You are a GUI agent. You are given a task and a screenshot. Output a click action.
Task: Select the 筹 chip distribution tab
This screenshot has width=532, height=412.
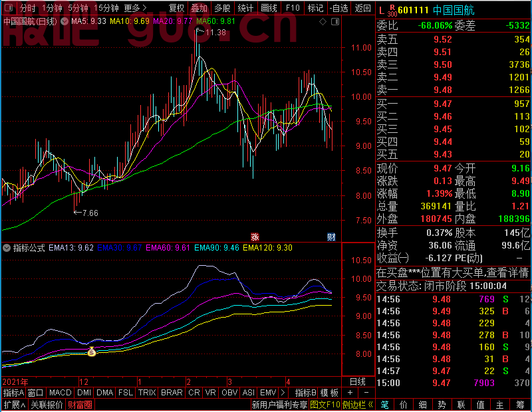[520, 405]
